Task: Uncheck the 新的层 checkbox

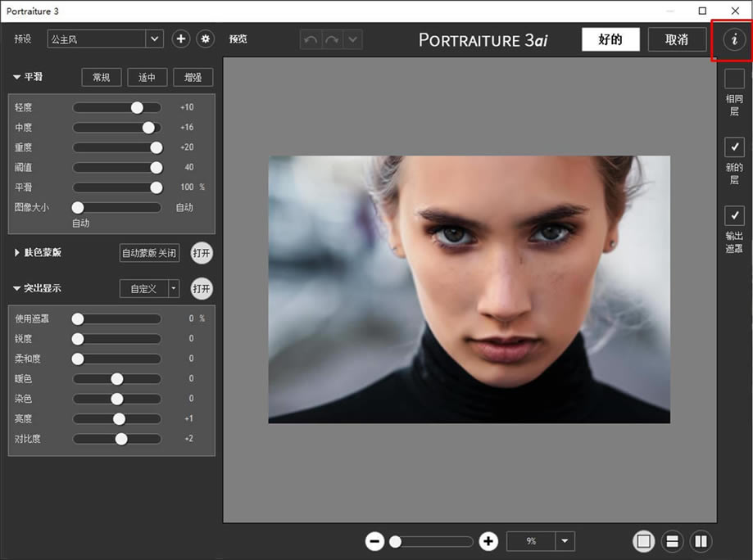Action: (x=734, y=147)
